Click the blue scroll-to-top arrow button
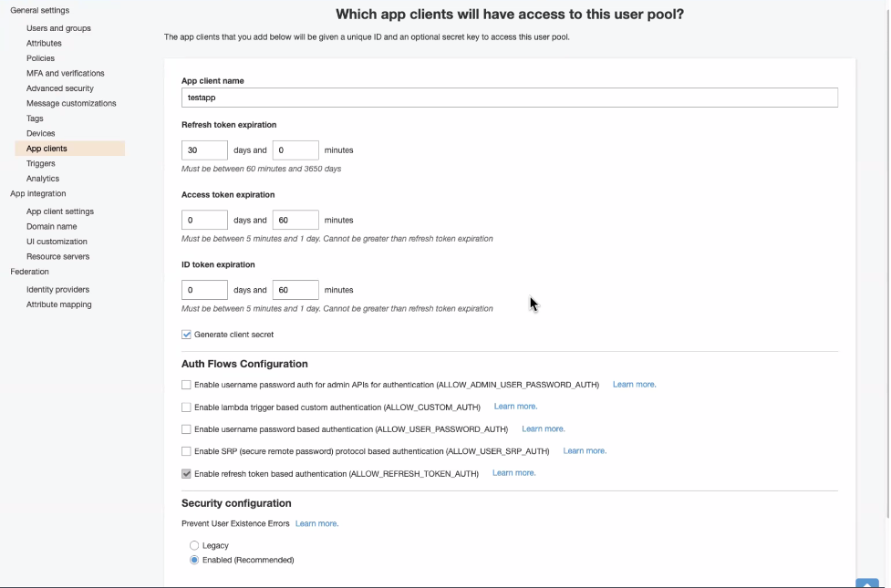The image size is (891, 588). tap(866, 583)
